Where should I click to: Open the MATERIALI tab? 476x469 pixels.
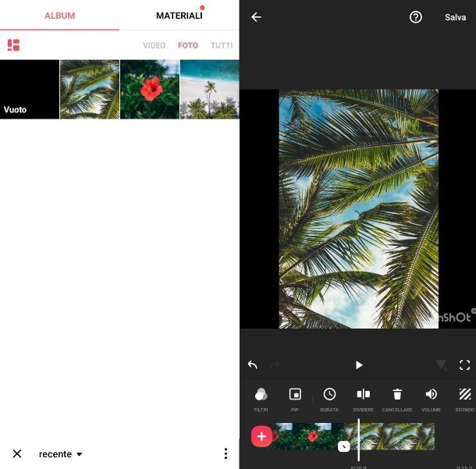[x=179, y=16]
